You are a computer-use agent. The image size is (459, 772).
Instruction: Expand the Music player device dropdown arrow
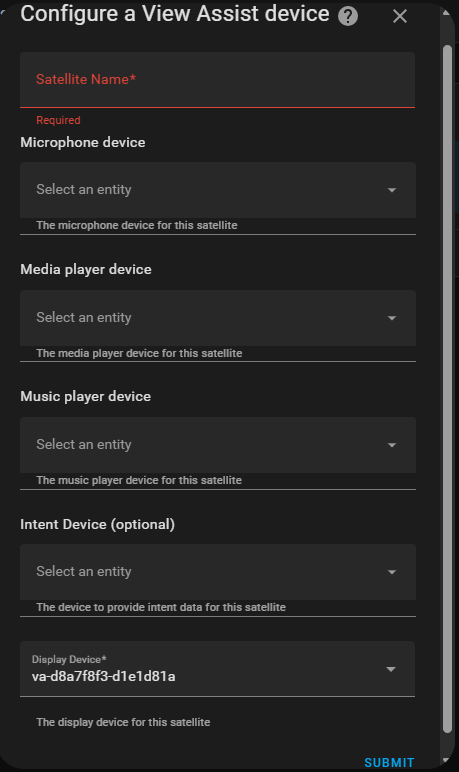392,445
